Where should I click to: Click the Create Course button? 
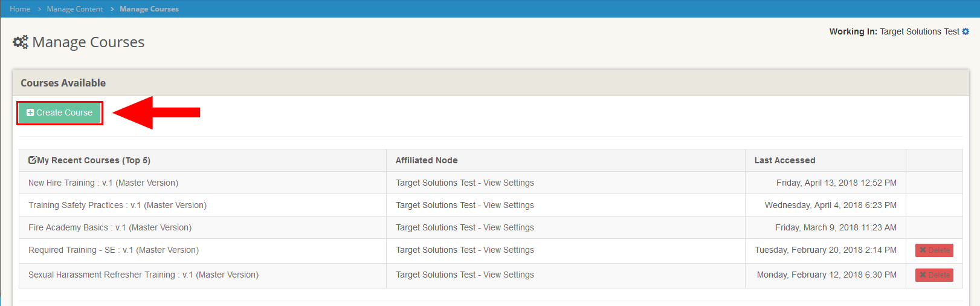click(x=60, y=113)
